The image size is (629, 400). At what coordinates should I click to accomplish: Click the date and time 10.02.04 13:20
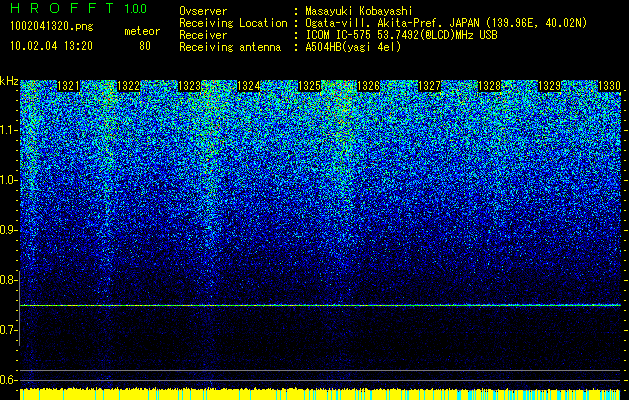pyautogui.click(x=51, y=46)
